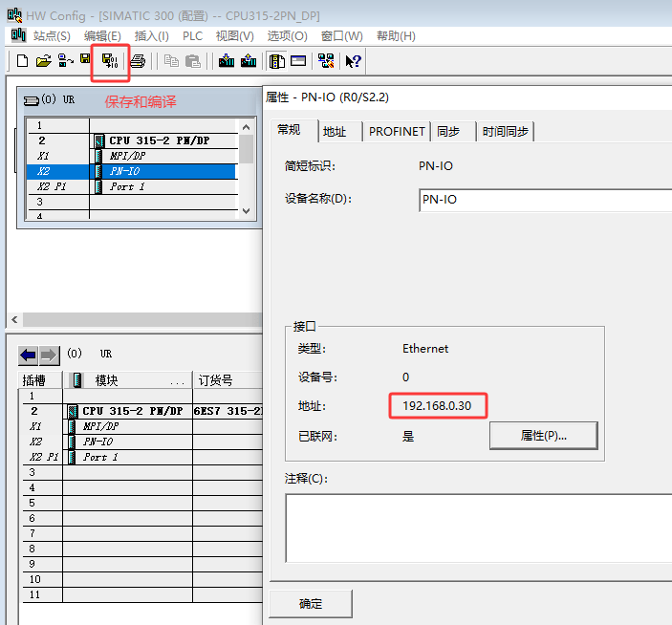This screenshot has height=625, width=672.
Task: Select Port 1 row in detail table
Action: point(141,457)
